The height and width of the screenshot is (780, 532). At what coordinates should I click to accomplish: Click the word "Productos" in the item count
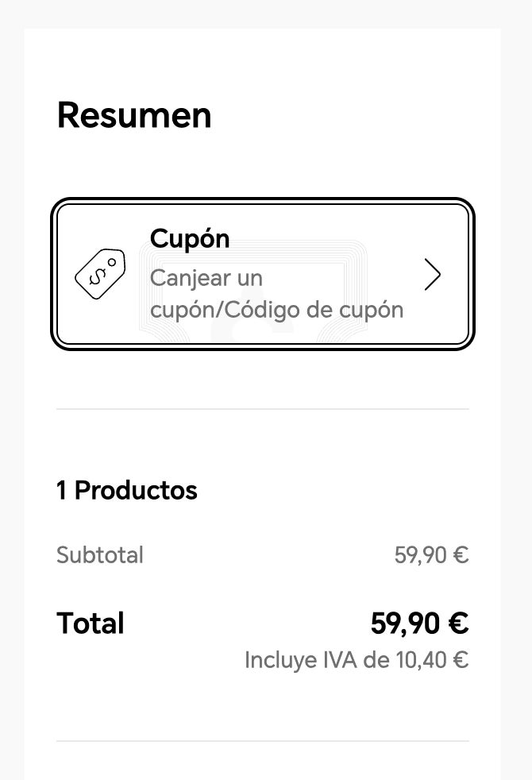tap(136, 490)
